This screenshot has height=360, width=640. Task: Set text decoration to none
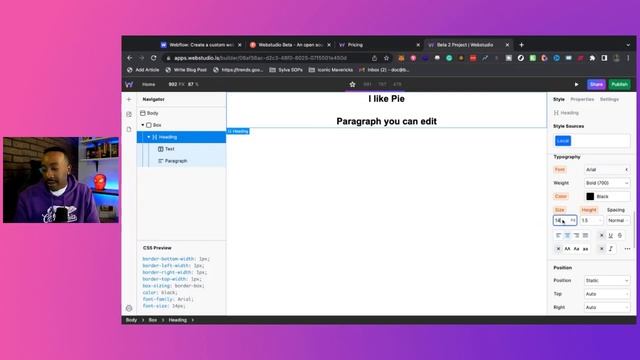click(x=602, y=236)
